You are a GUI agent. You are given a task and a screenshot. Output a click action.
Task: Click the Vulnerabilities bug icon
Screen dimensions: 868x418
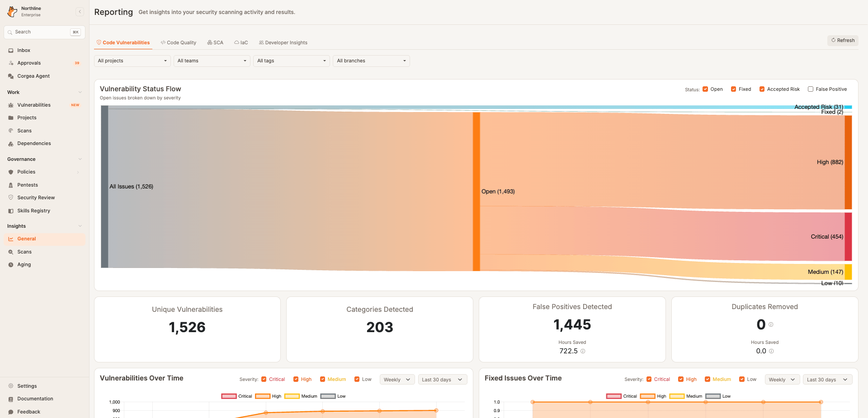tap(11, 105)
